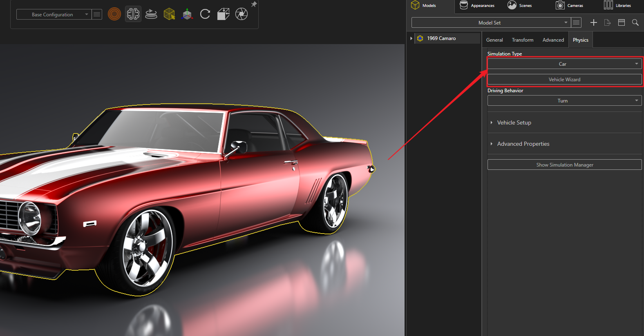
Task: Open the Transform tab
Action: click(523, 40)
